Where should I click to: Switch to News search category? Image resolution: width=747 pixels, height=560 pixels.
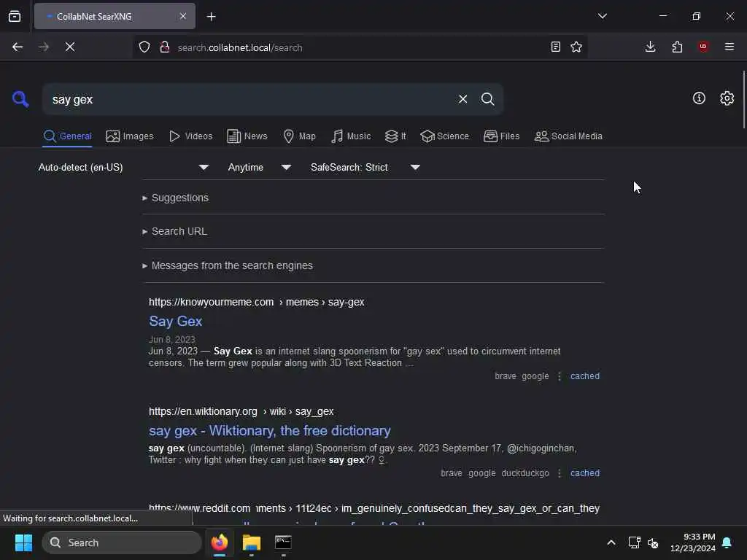tap(247, 136)
